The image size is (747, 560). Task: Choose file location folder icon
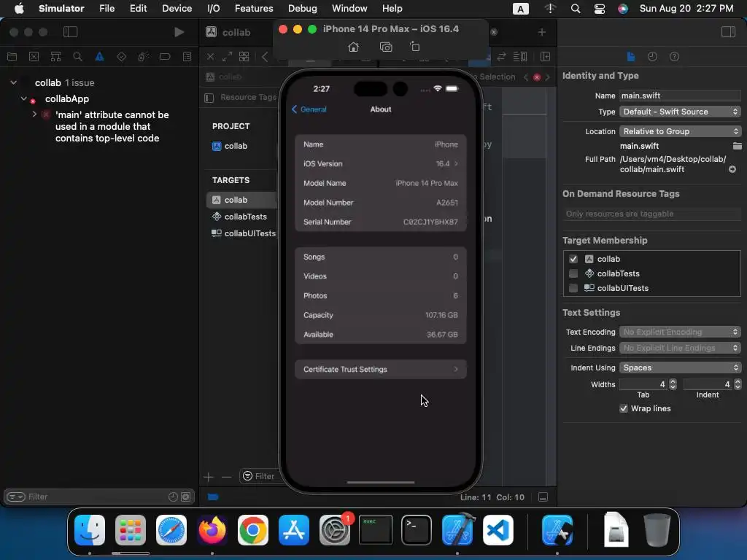pyautogui.click(x=737, y=146)
